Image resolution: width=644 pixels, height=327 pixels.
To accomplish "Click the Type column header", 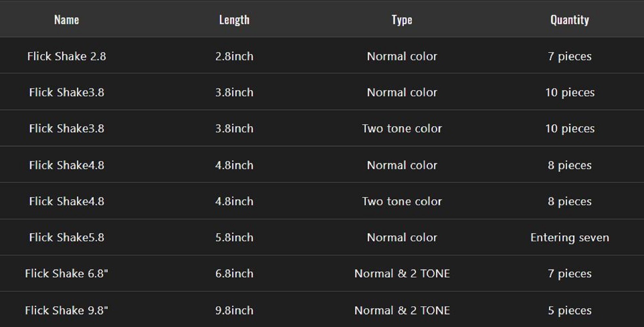I will (x=402, y=20).
